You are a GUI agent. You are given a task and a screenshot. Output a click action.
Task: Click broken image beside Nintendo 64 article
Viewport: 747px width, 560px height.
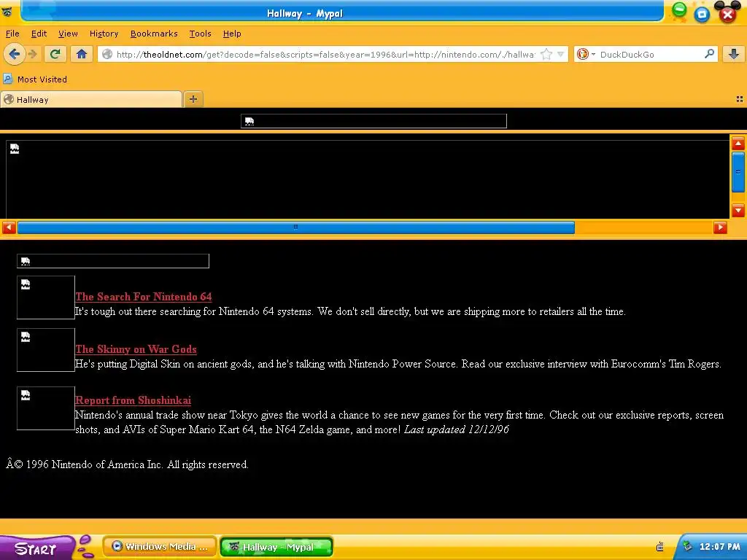pyautogui.click(x=46, y=297)
